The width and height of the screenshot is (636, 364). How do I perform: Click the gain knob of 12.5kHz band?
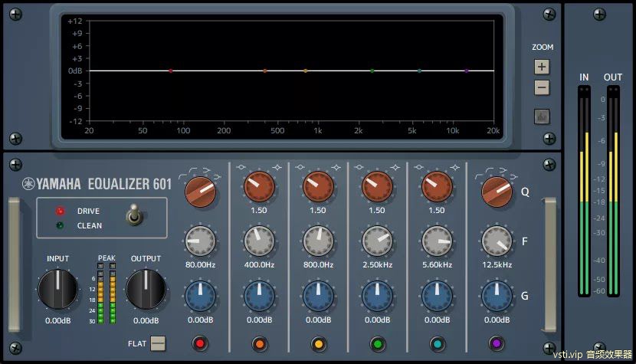pyautogui.click(x=497, y=296)
